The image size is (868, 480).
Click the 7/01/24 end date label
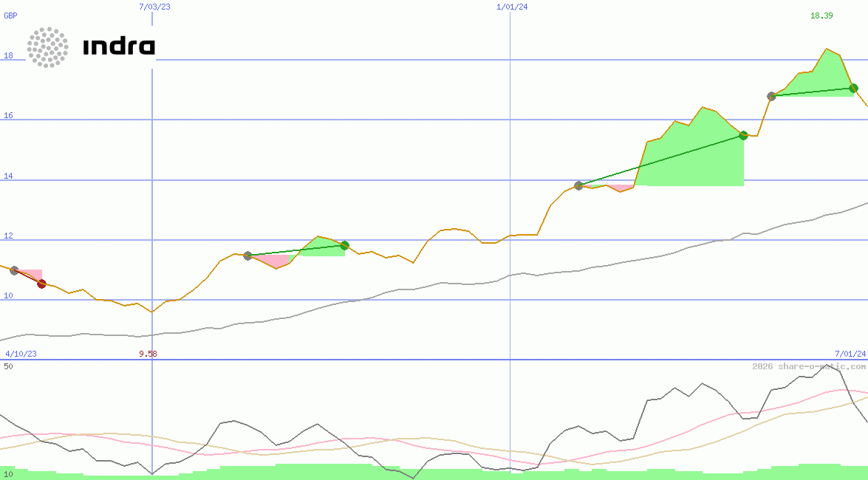(850, 354)
